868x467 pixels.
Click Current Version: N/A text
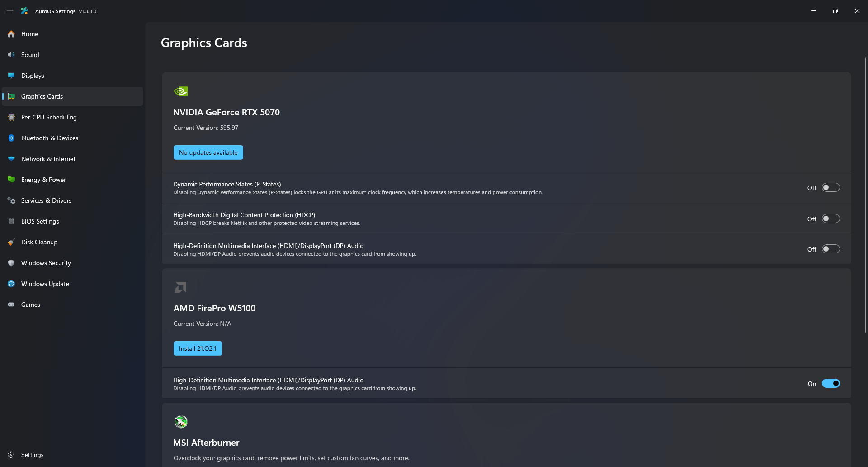pyautogui.click(x=202, y=324)
